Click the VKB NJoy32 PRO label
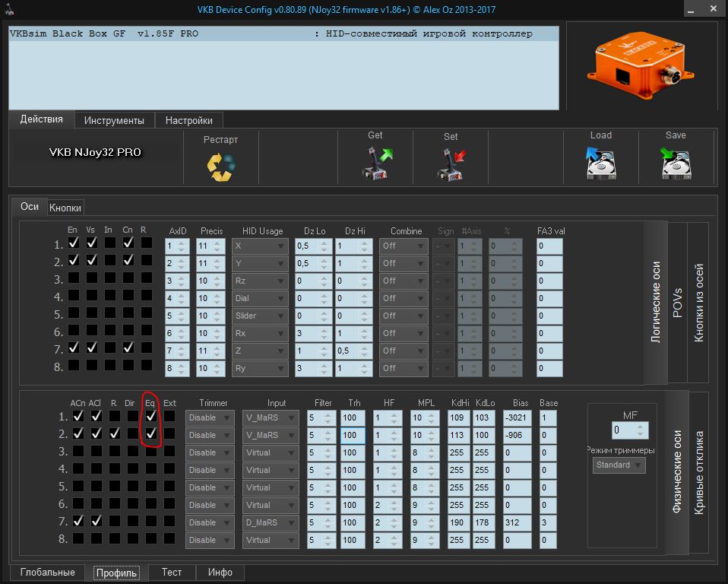 pyautogui.click(x=95, y=152)
